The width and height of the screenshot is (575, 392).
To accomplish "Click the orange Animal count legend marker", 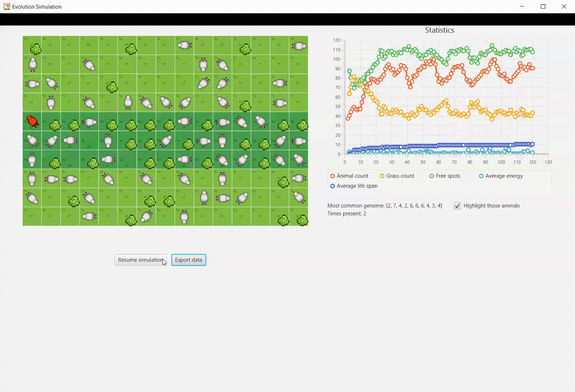I will tap(332, 176).
